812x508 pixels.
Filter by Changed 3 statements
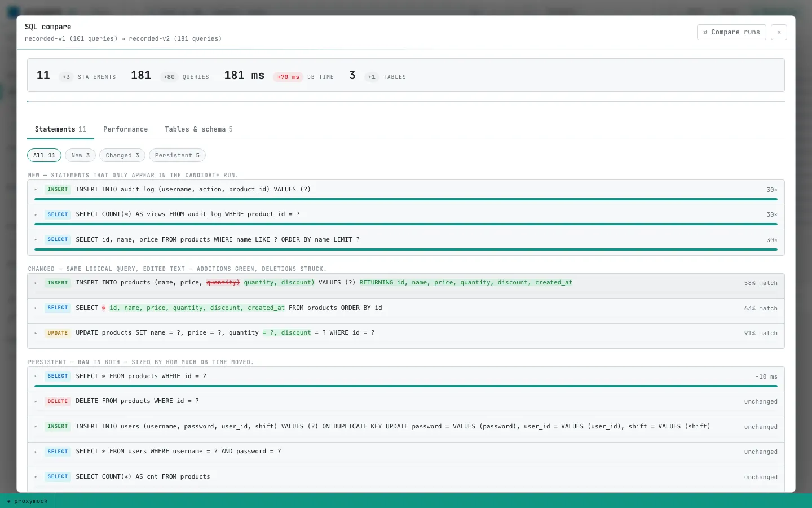point(122,155)
